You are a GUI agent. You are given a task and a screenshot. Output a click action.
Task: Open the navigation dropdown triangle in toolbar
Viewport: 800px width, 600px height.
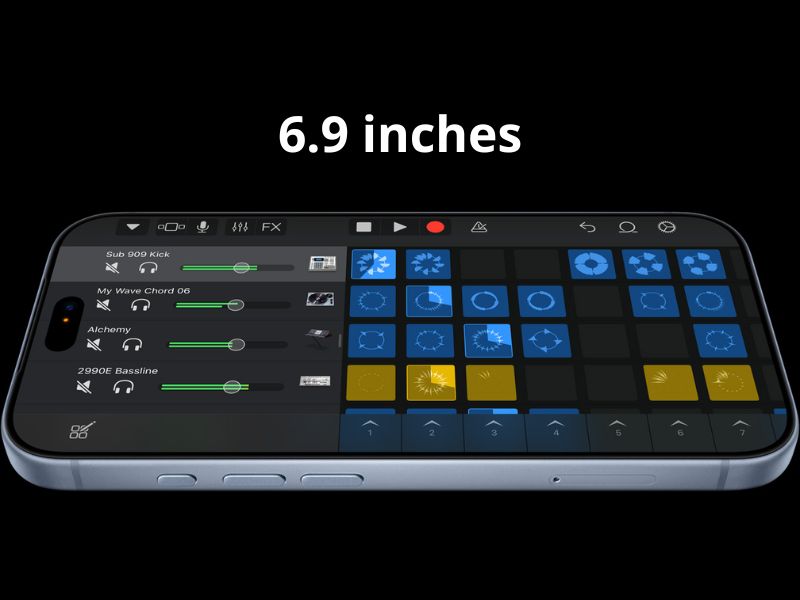(x=133, y=227)
